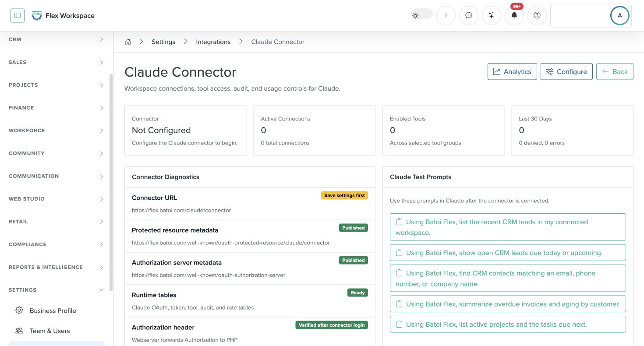Click the Ready badge for Runtime tables
644x346 pixels.
[357, 293]
